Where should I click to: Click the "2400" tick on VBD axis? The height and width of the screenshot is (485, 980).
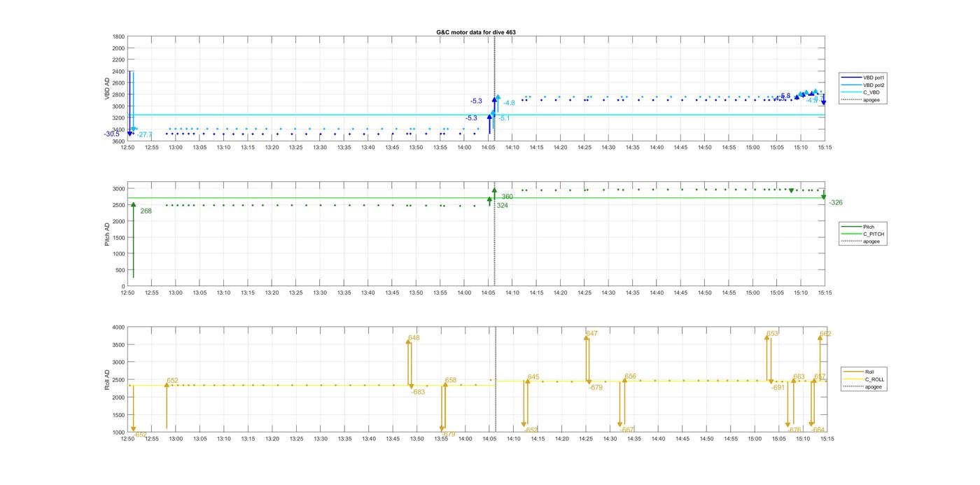pyautogui.click(x=118, y=71)
